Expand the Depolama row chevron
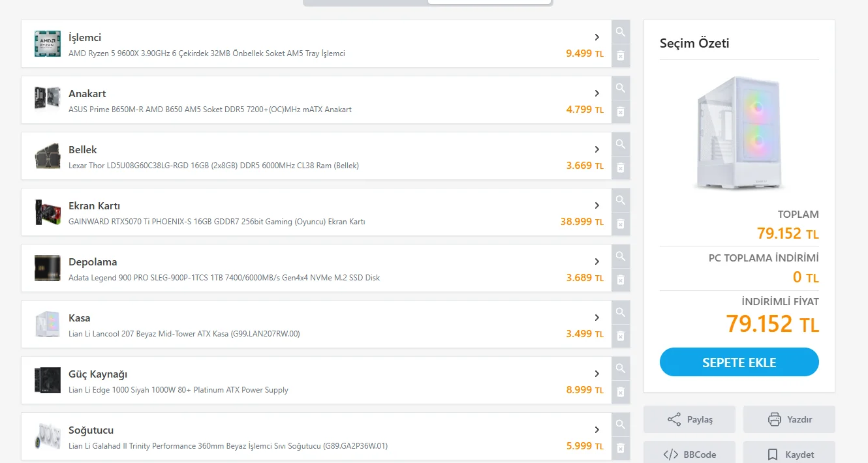Screen dimensions: 868x463 click(597, 261)
